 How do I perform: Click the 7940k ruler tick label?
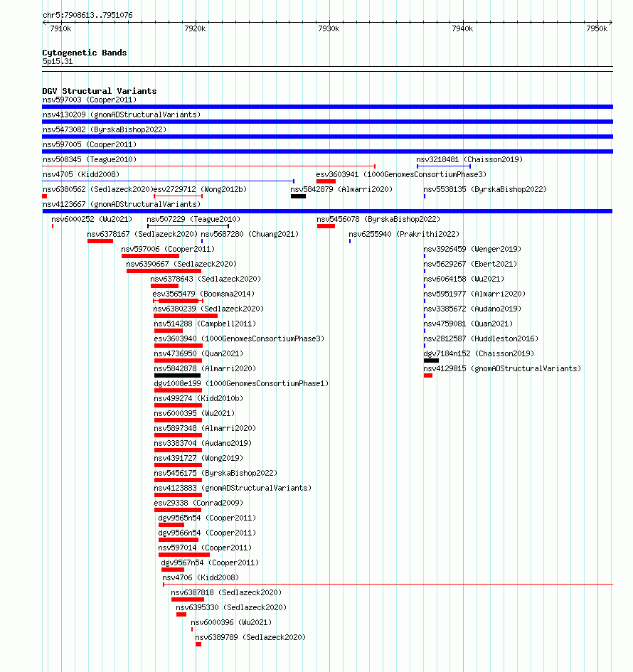(462, 28)
